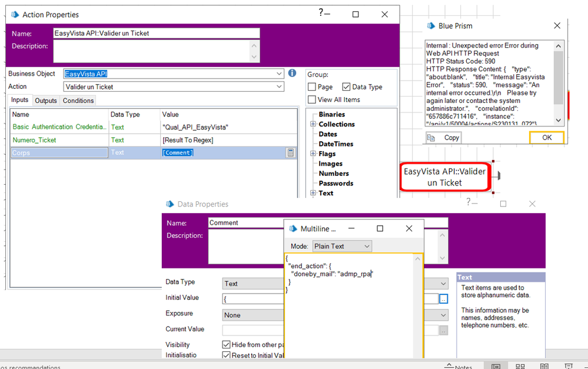Screen dimensions: 588x369
Task: Open the Reading view book icon
Action: [x=544, y=366]
